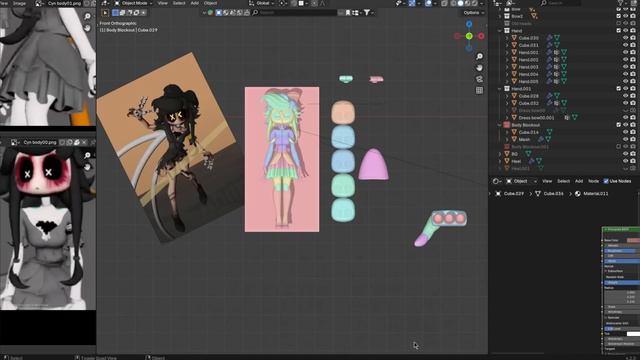Open the viewport shading options dropdown arrow

(482, 3)
